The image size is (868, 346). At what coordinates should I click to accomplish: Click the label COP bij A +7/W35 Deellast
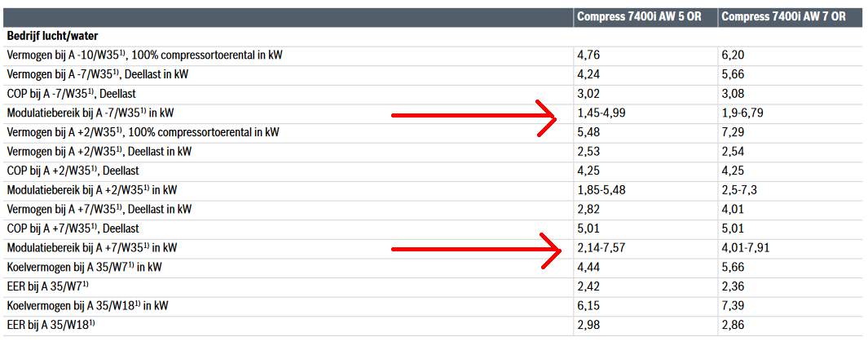tap(73, 228)
